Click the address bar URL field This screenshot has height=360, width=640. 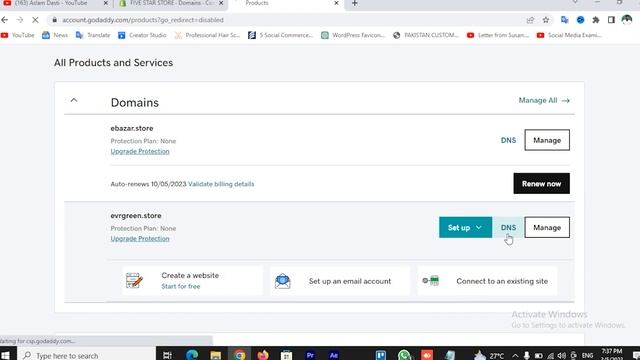point(286,20)
